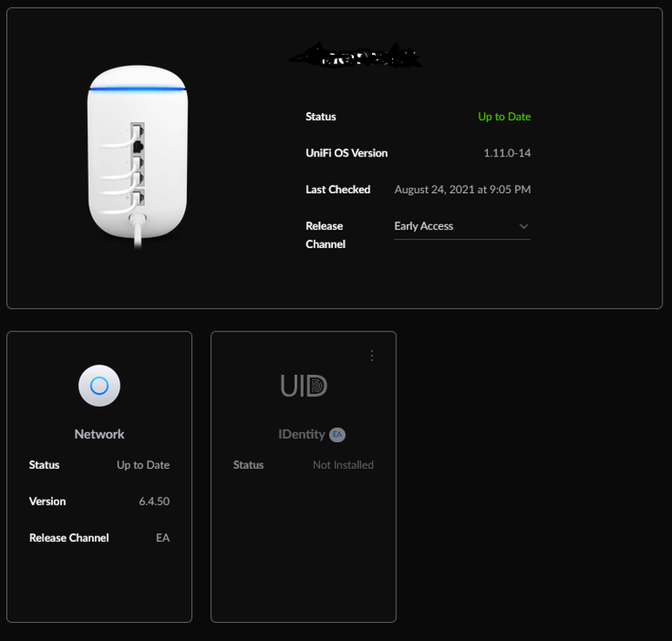Image resolution: width=672 pixels, height=641 pixels.
Task: Click the UniFi OS version number 1.11.0-14
Action: (x=507, y=153)
